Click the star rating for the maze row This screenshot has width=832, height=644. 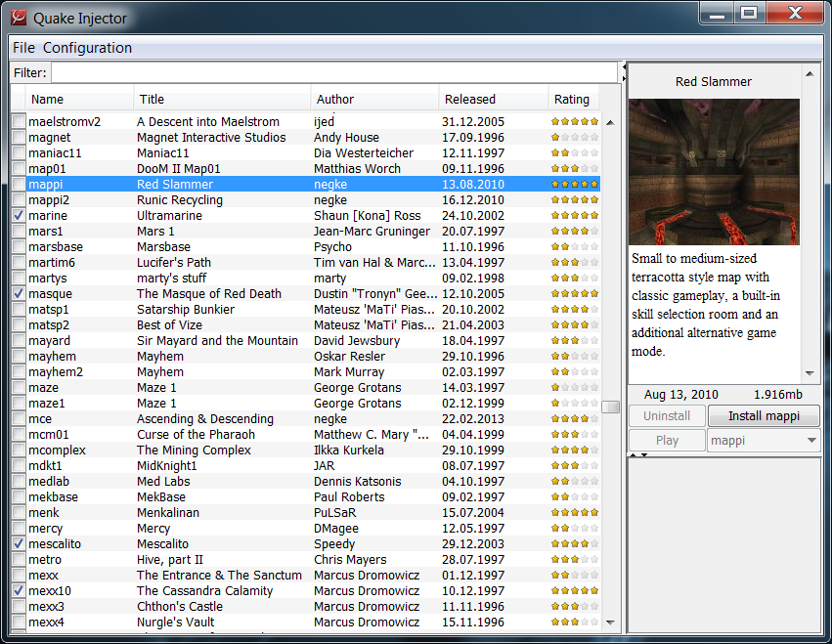pyautogui.click(x=575, y=387)
